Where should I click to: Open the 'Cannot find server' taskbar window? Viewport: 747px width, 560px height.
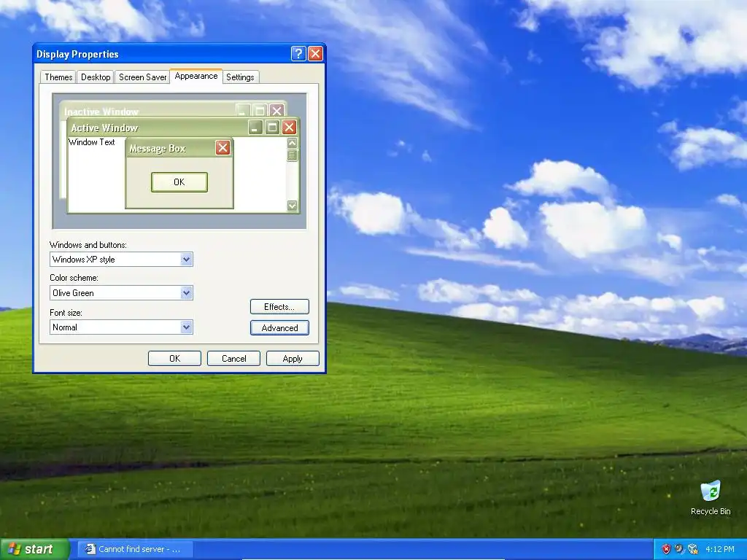[x=135, y=549]
